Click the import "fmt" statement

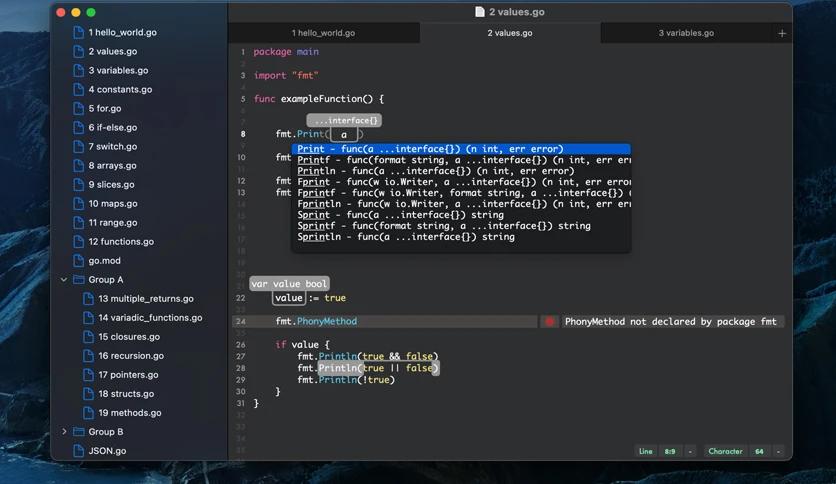coord(286,76)
